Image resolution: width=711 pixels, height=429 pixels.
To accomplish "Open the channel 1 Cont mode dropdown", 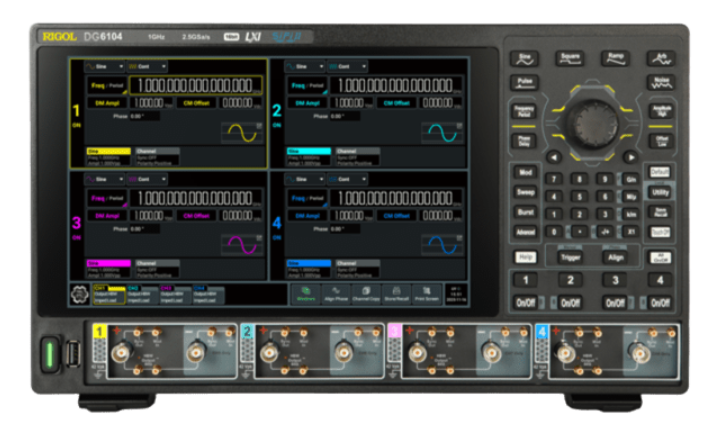I will tap(147, 67).
